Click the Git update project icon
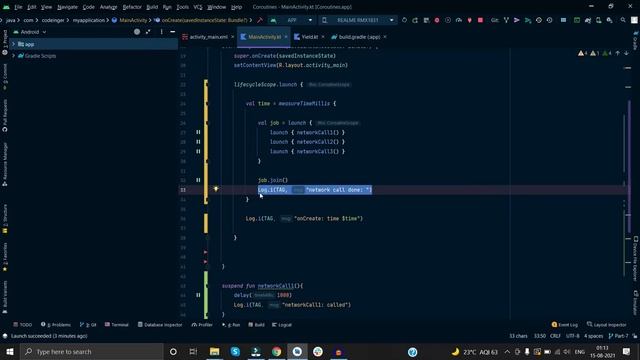Viewport: 640px width, 360px height. [506, 20]
